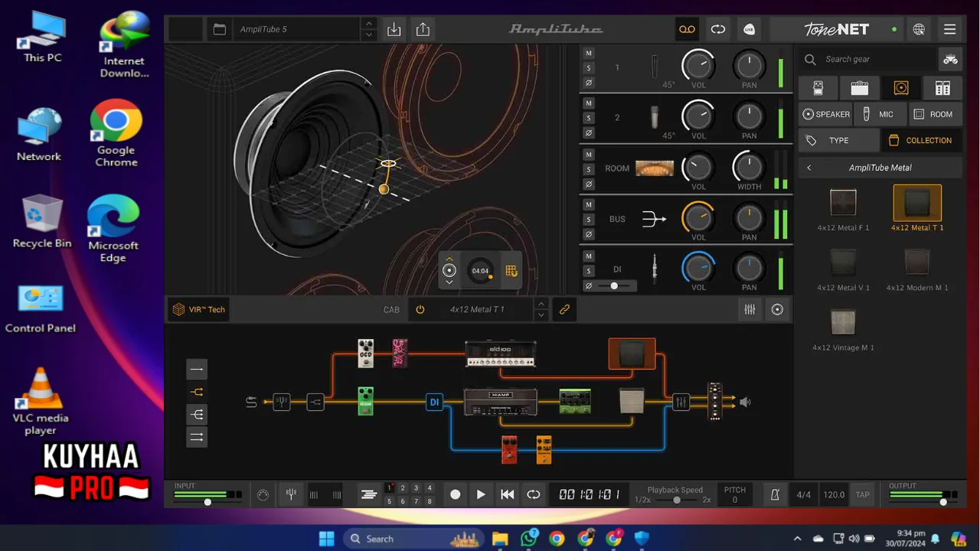Viewport: 980px width, 551px height.
Task: Click previous cab up arrow
Action: point(541,304)
